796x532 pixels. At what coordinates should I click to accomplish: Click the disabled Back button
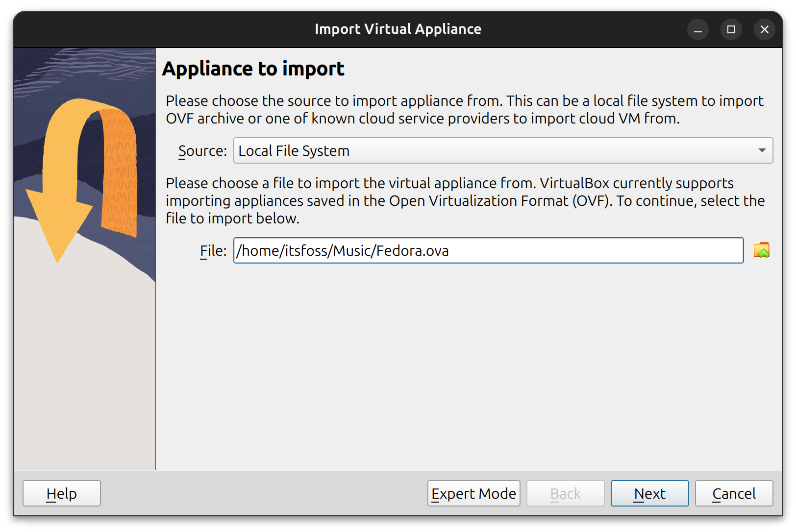(x=566, y=493)
